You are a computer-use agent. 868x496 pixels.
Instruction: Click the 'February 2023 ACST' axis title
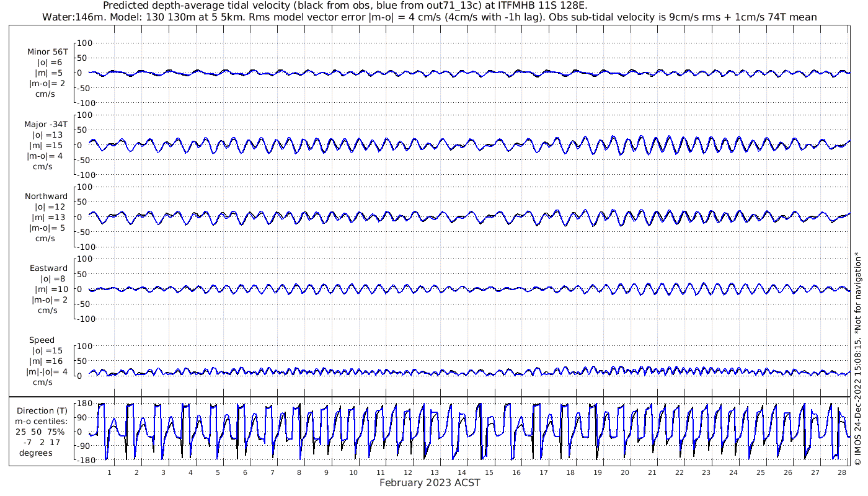(430, 483)
